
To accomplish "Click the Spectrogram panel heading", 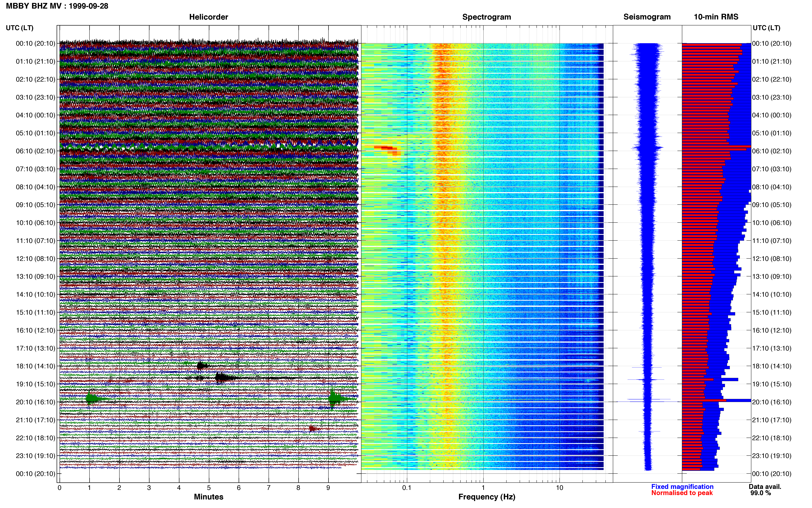I will tap(487, 17).
